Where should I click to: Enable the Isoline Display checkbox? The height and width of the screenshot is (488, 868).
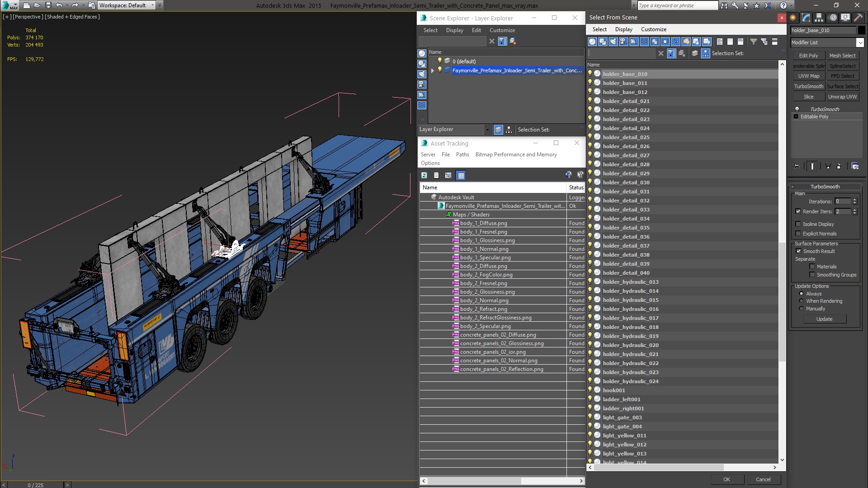[x=798, y=224]
